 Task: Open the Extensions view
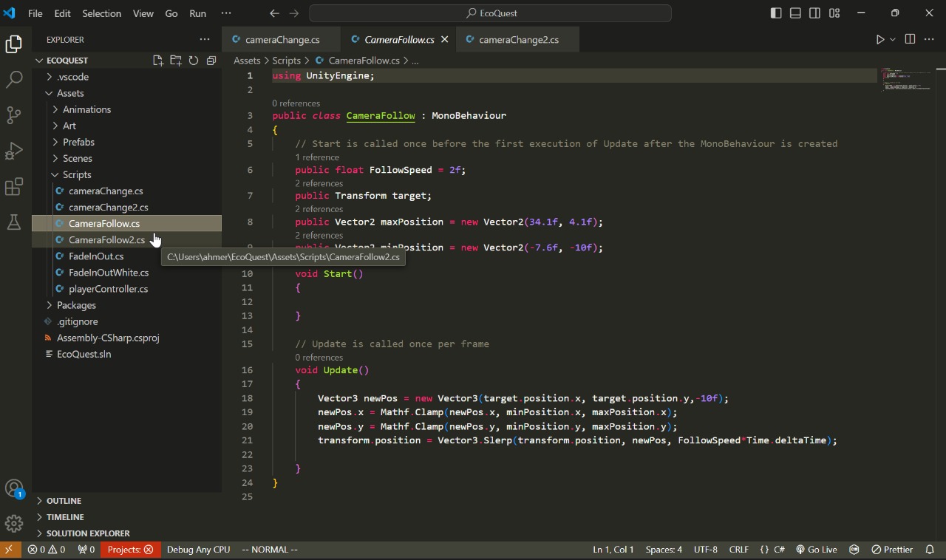[x=14, y=187]
